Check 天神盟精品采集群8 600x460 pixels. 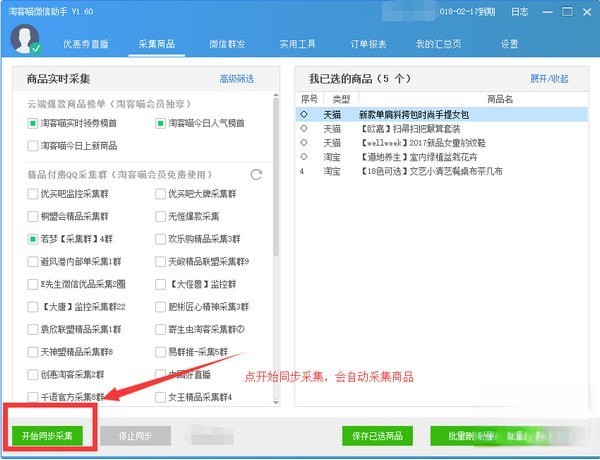pyautogui.click(x=33, y=352)
